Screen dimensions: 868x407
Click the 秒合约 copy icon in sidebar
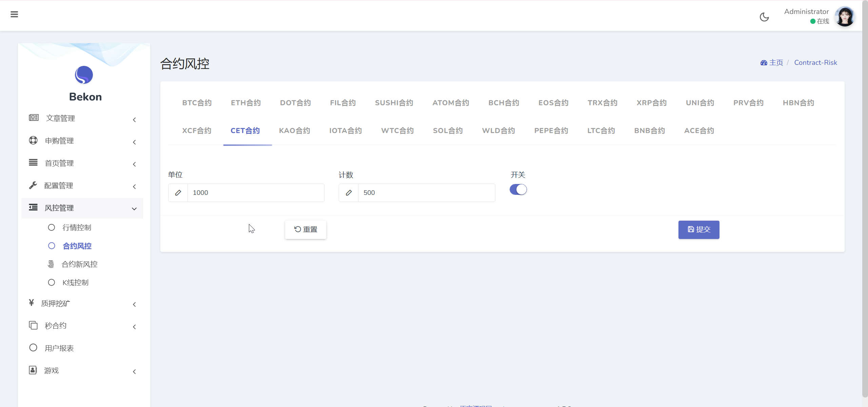[x=33, y=325]
